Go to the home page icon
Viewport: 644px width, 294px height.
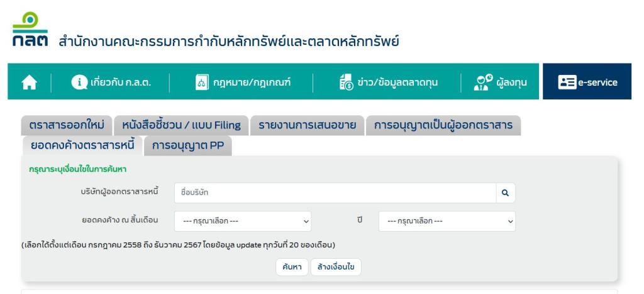[x=30, y=82]
